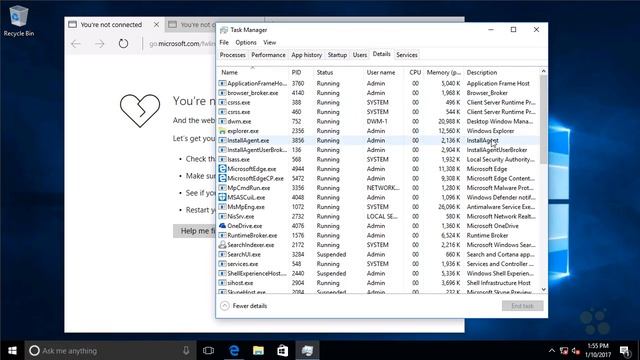
Task: Click the Windows Start button
Action: click(x=12, y=351)
